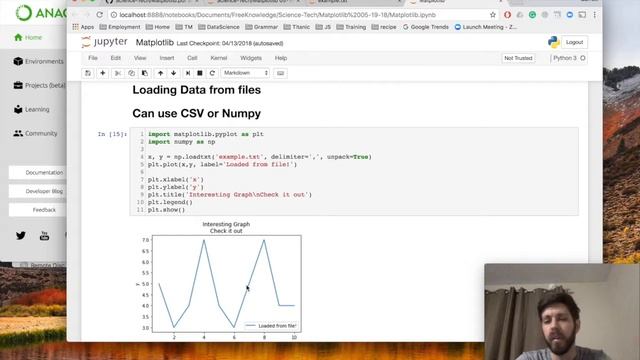Open the Chrome three-dot menu
640x360 pixels.
595,15
